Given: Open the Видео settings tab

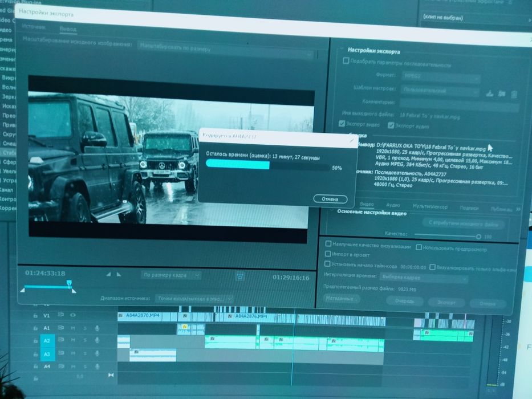Looking at the screenshot, I should click(x=367, y=204).
